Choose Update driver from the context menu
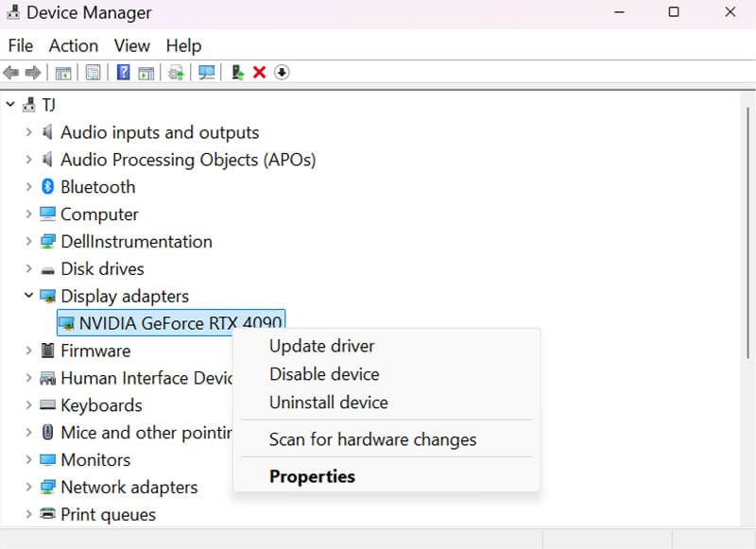Viewport: 756px width, 549px height. [x=322, y=346]
